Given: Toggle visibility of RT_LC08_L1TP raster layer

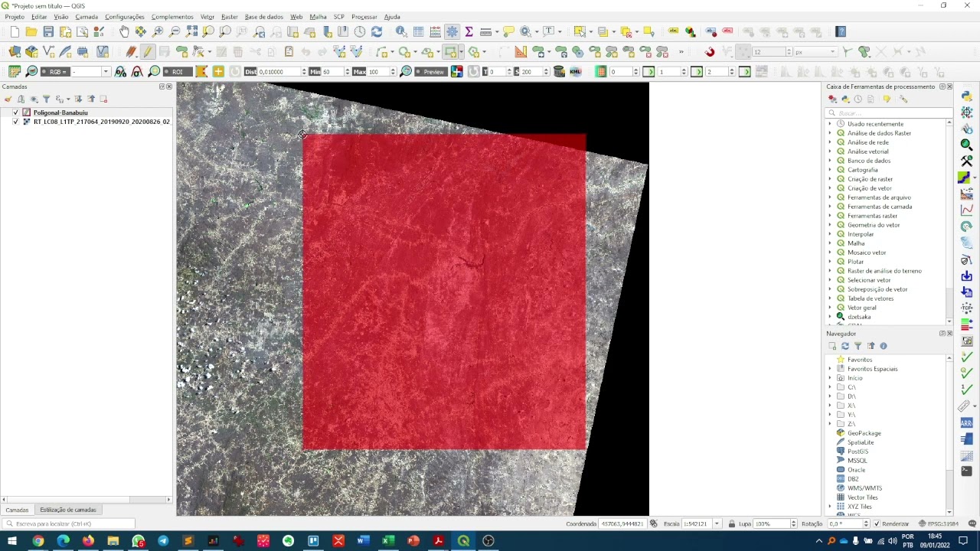Looking at the screenshot, I should click(15, 122).
